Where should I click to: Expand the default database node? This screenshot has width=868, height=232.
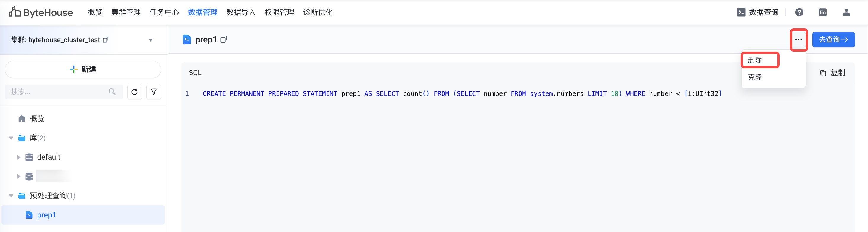click(x=19, y=157)
